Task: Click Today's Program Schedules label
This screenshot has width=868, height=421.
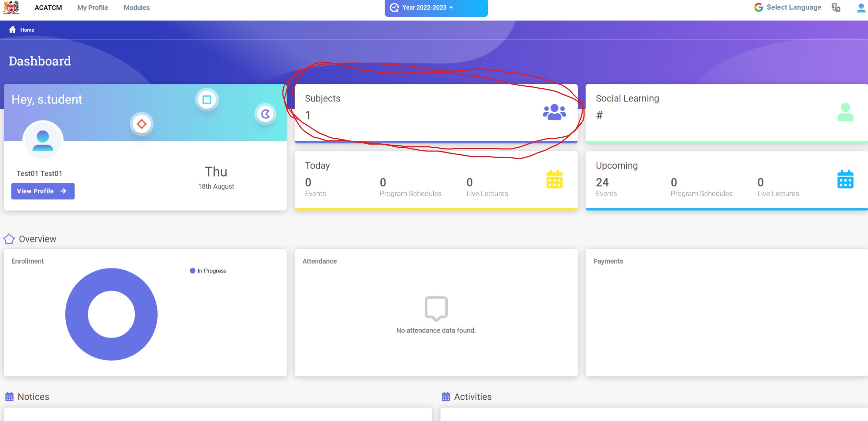Action: tap(410, 194)
